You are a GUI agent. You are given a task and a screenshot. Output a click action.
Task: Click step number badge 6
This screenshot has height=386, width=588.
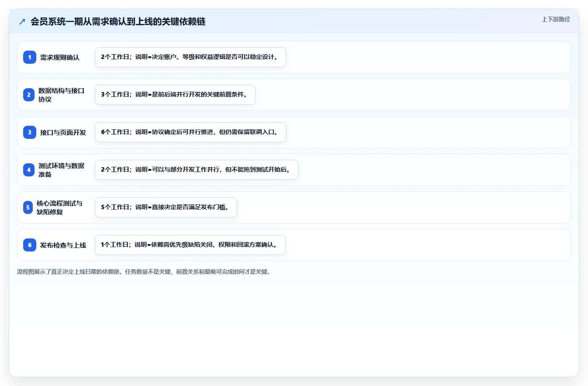pyautogui.click(x=30, y=245)
